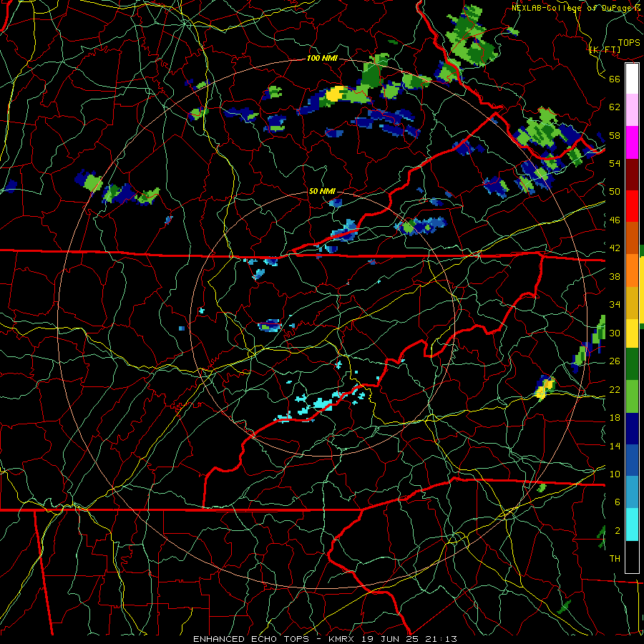Select the light blue legend band

pos(632,492)
